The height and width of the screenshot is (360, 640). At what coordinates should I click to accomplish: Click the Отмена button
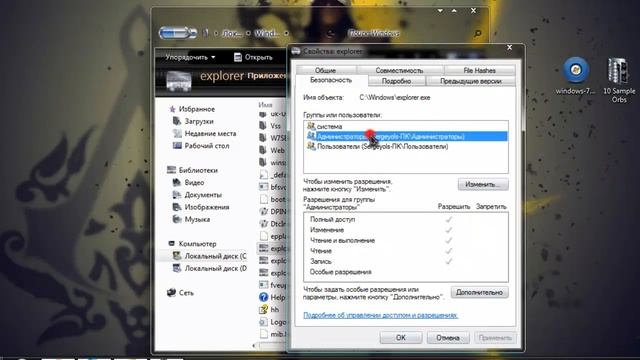click(x=448, y=338)
